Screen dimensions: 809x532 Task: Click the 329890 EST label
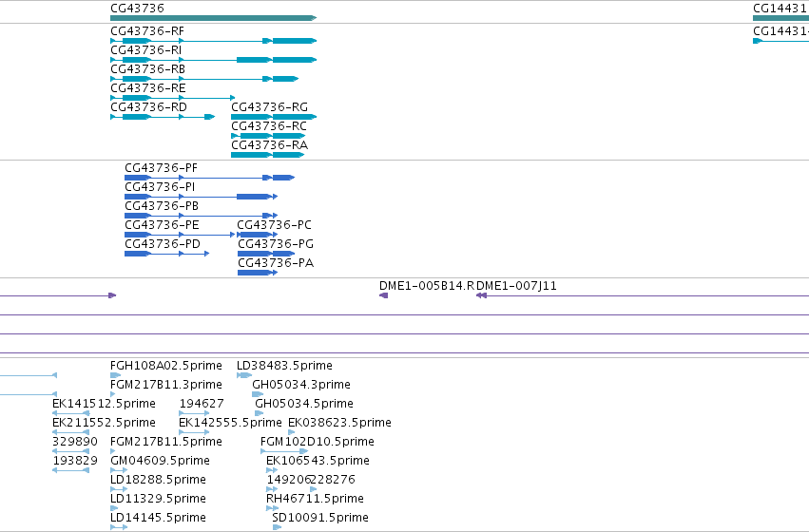[x=75, y=443]
